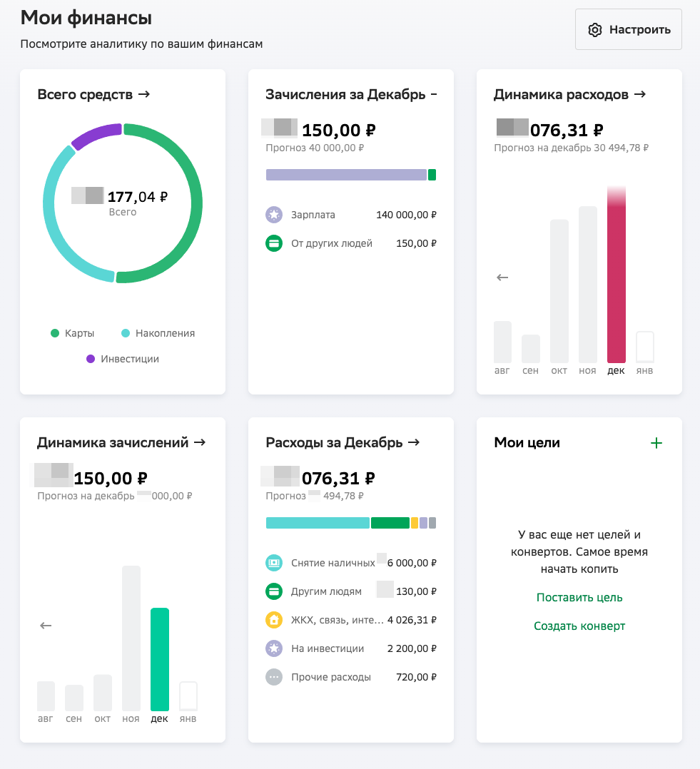Click left arrow in Динамика зачислений chart
The width and height of the screenshot is (700, 769).
coord(46,626)
